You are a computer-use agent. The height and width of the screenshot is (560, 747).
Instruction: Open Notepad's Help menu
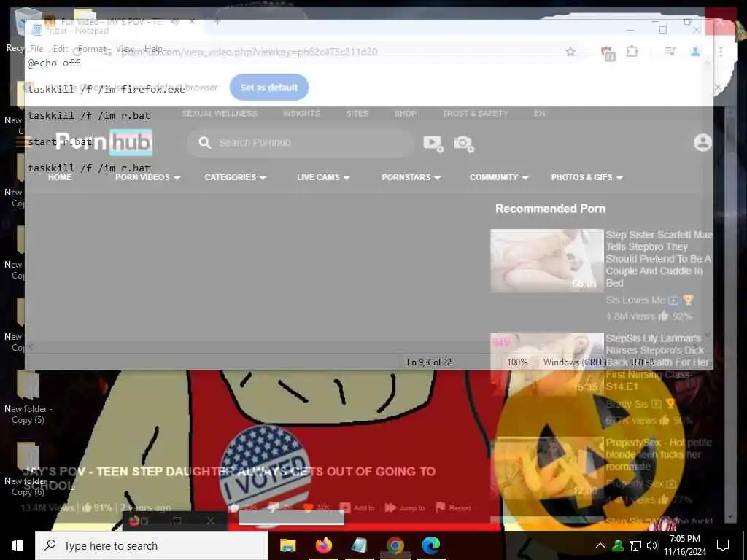point(153,49)
